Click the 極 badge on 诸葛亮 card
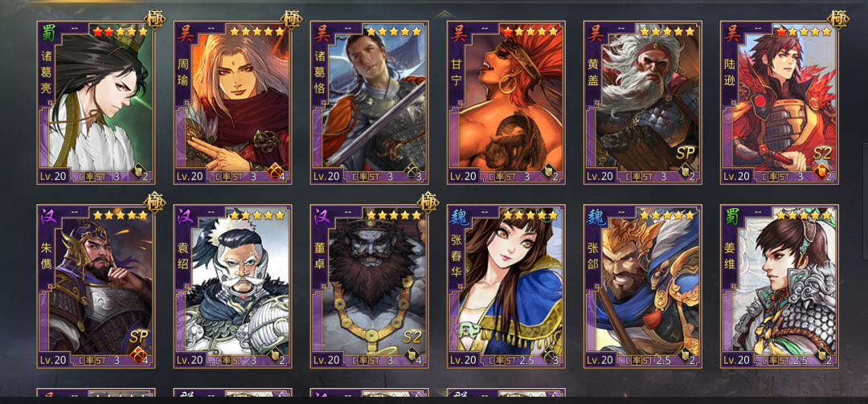Image resolution: width=868 pixels, height=404 pixels. (154, 20)
